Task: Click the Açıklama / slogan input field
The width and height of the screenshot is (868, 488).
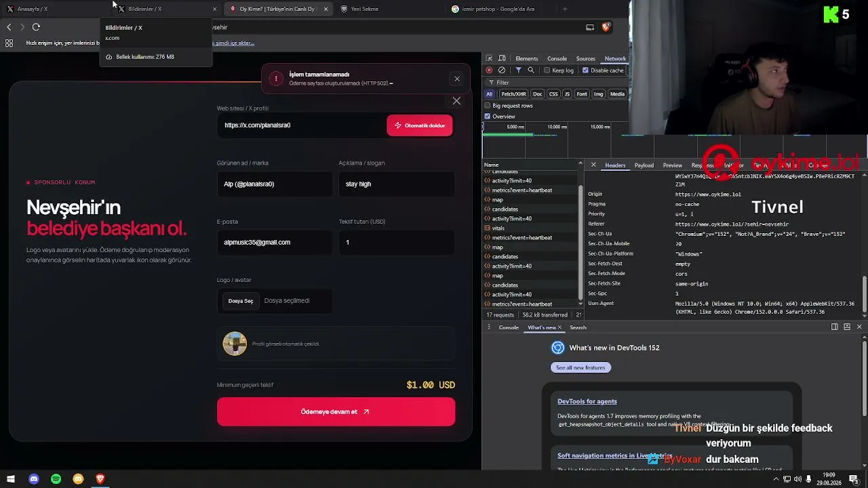Action: (397, 184)
